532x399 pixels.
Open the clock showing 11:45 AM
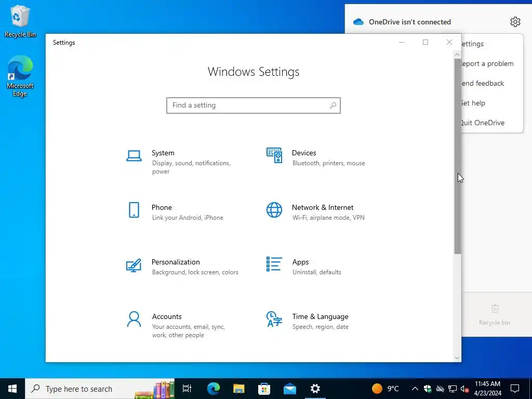487,389
